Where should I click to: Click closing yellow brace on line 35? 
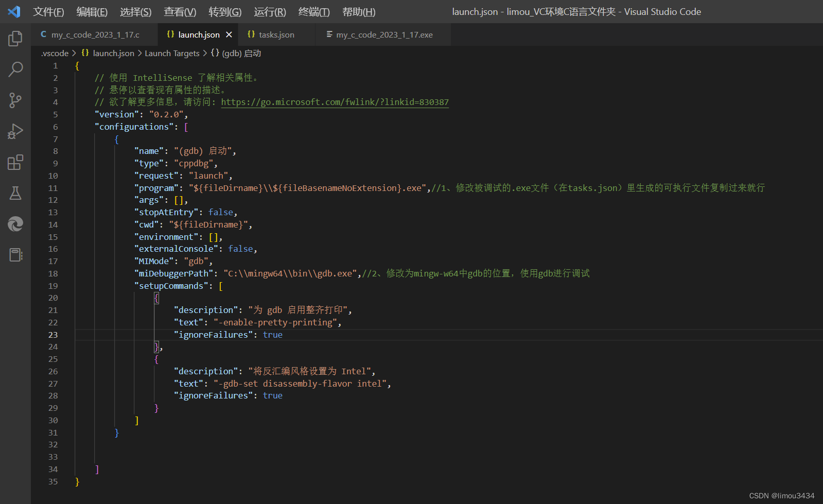coord(77,481)
